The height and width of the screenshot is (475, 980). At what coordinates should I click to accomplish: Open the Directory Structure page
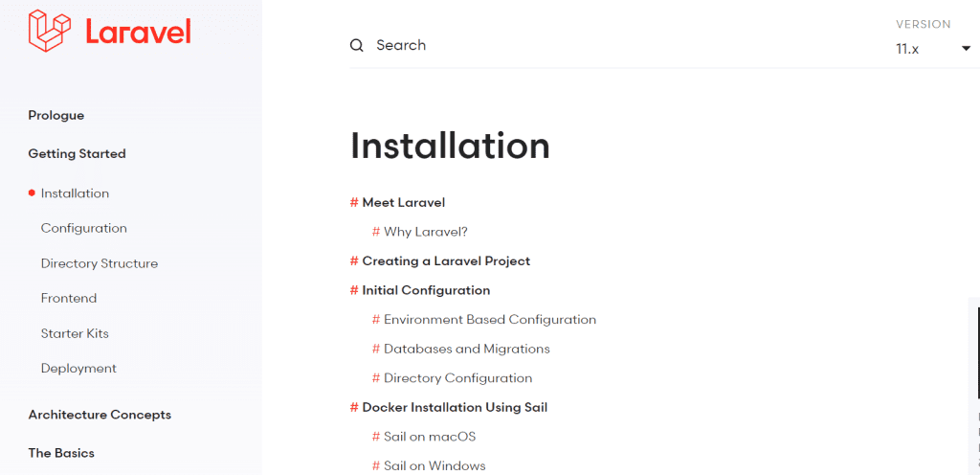point(100,263)
